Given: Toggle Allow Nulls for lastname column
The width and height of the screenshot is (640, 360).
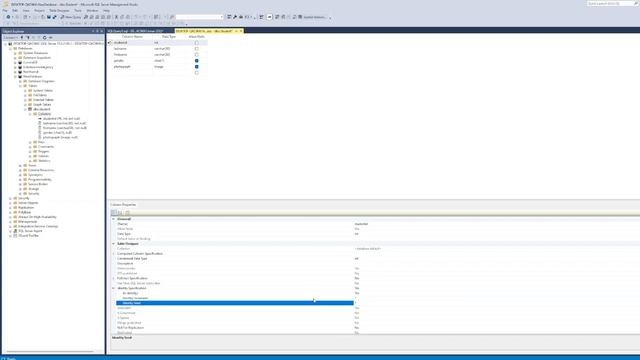Looking at the screenshot, I should [197, 49].
